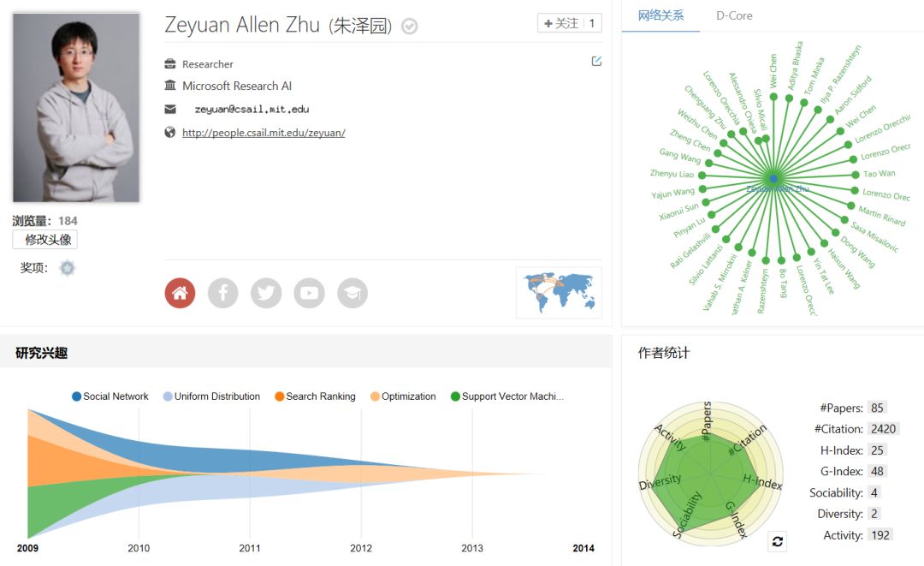Select the 网络关系 tab
Viewport: 924px width, 566px height.
click(660, 15)
